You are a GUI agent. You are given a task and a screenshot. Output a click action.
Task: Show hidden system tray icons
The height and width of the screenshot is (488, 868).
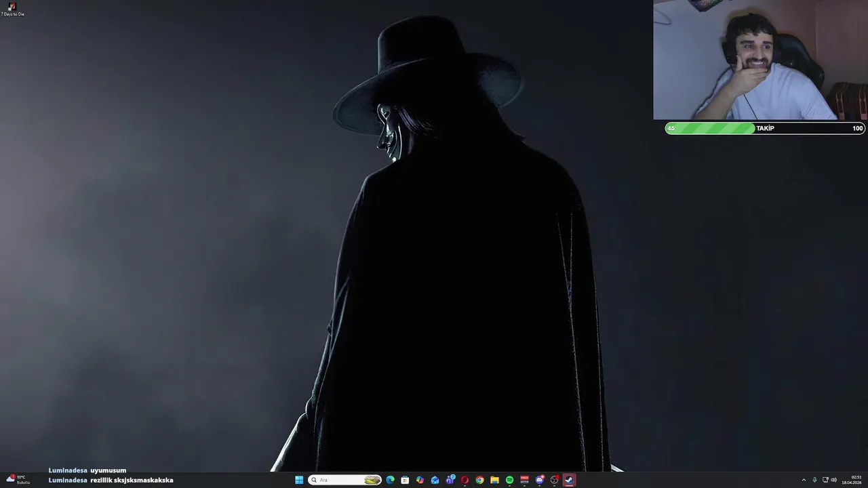coord(804,480)
